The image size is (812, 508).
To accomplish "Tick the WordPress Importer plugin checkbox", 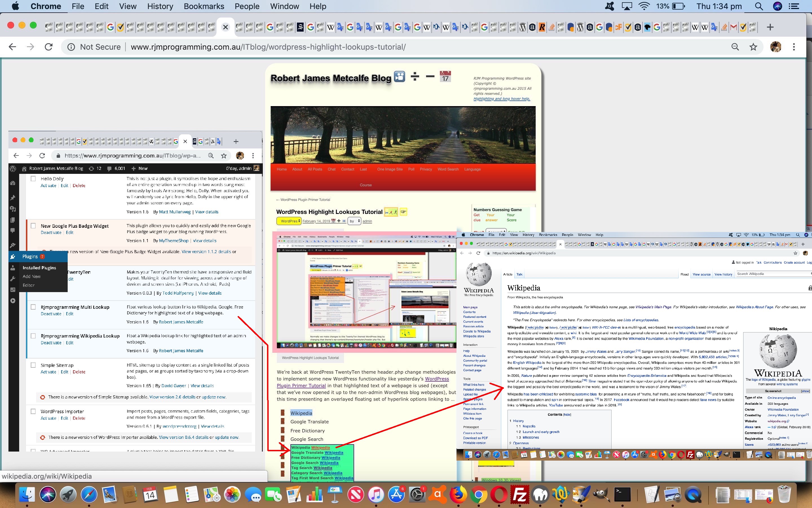I will tap(33, 411).
